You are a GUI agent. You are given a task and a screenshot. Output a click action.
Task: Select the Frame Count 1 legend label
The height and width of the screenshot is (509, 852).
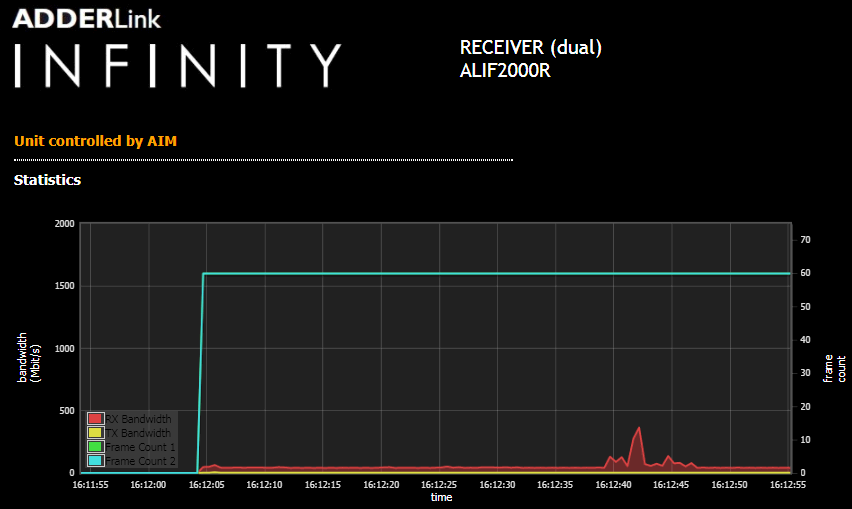coord(140,447)
